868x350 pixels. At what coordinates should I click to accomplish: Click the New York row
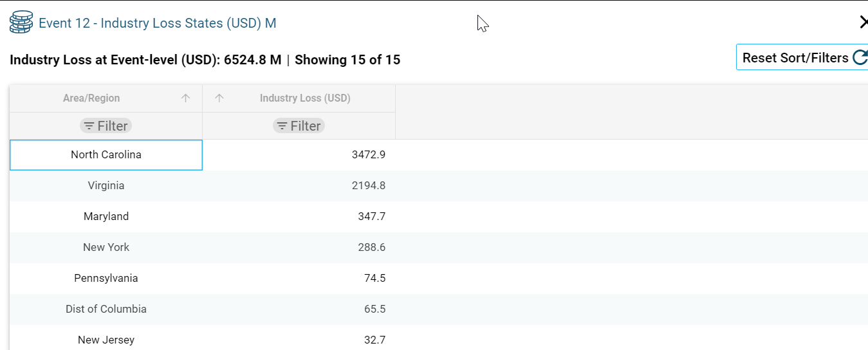click(106, 248)
